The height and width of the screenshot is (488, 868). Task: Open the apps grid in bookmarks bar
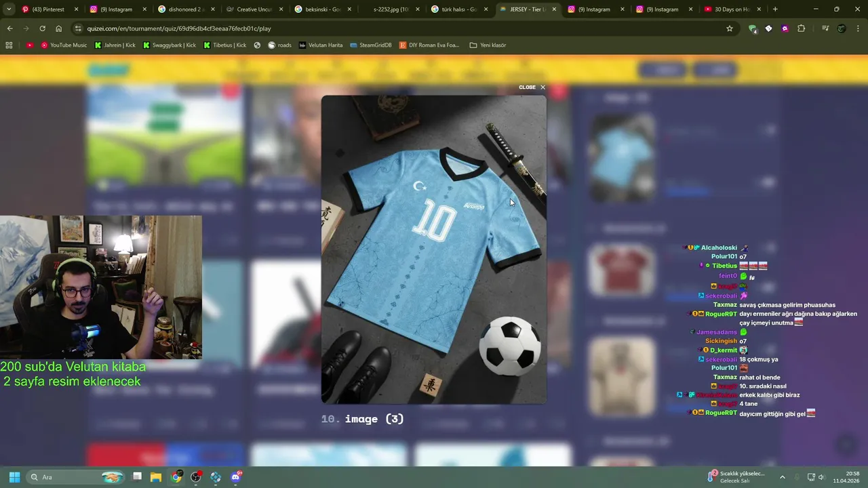click(x=9, y=45)
